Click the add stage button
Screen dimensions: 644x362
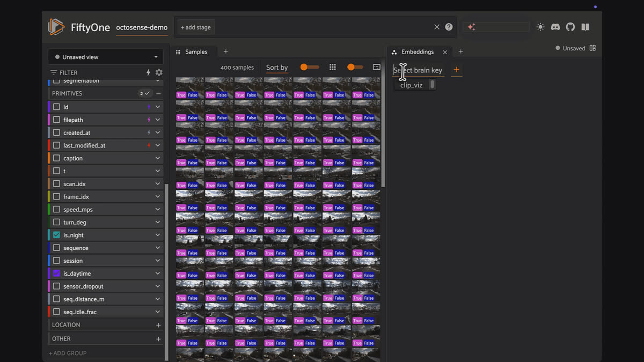(x=195, y=27)
